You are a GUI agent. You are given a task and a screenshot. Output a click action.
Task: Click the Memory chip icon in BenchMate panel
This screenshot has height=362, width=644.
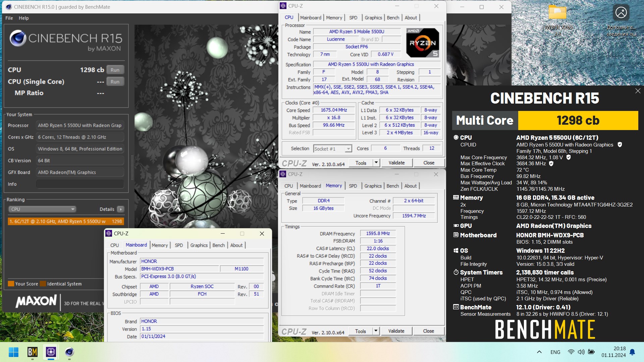click(x=456, y=197)
